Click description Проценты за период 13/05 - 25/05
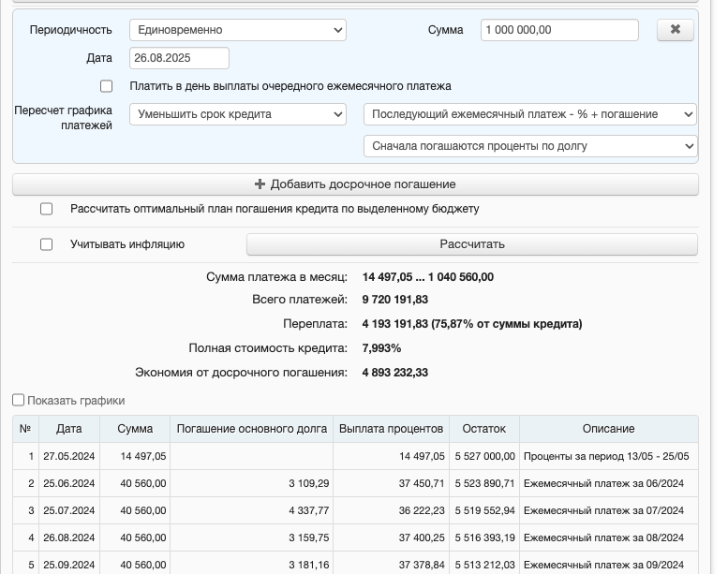The width and height of the screenshot is (728, 574). (x=606, y=456)
